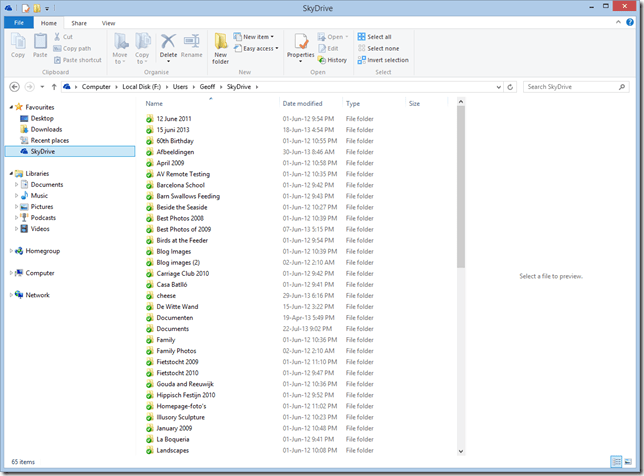Select SkyDrive in the navigation pane
644x476 pixels.
tap(70, 152)
